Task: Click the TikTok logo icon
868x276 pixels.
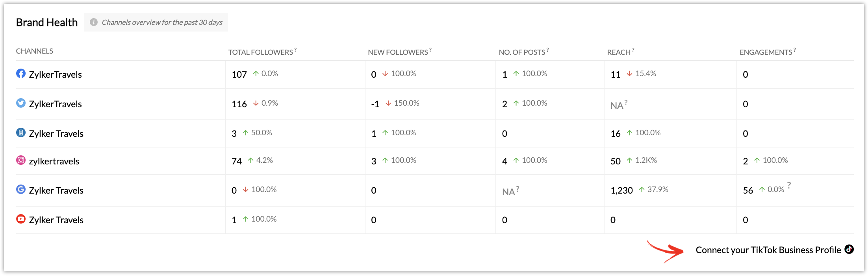Action: click(849, 249)
